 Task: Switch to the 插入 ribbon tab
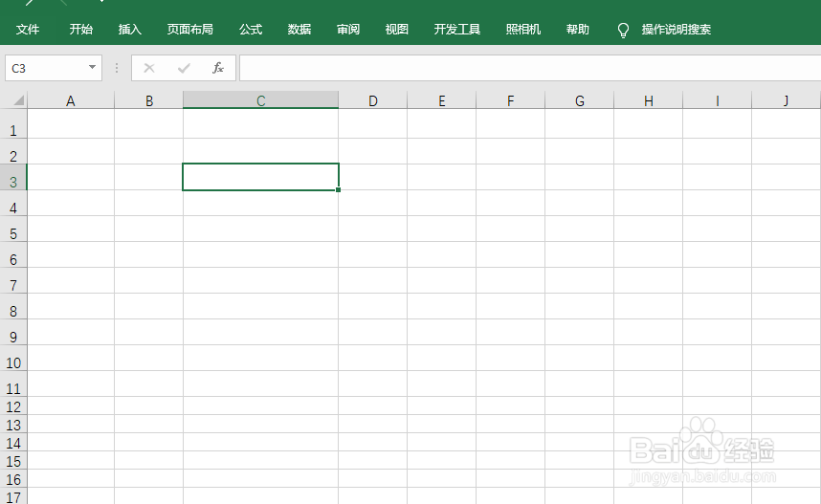(129, 30)
